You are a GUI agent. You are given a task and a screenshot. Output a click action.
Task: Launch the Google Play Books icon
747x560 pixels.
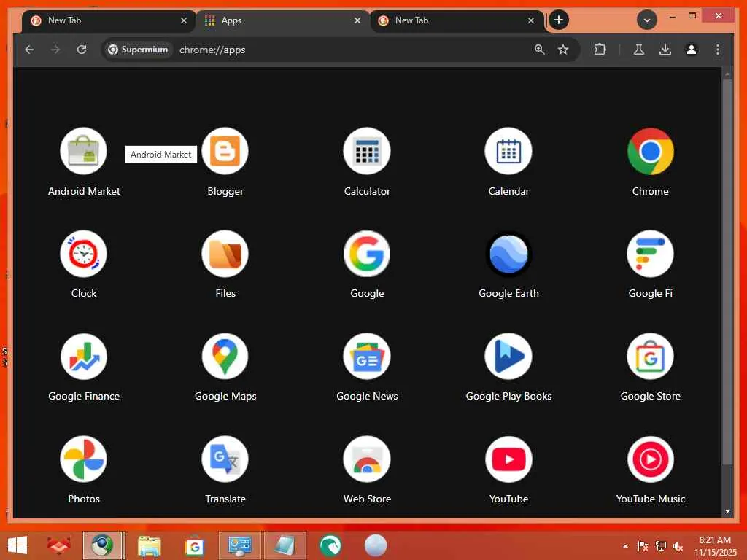tap(508, 356)
